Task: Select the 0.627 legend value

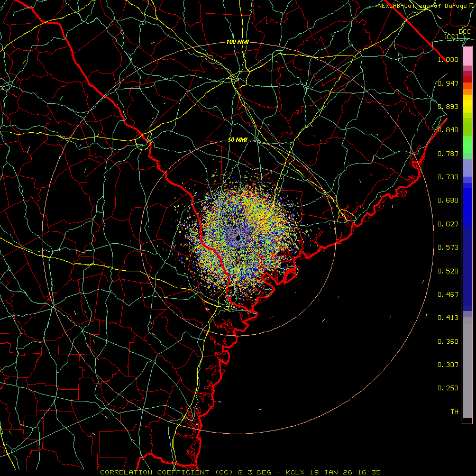Action: click(448, 224)
